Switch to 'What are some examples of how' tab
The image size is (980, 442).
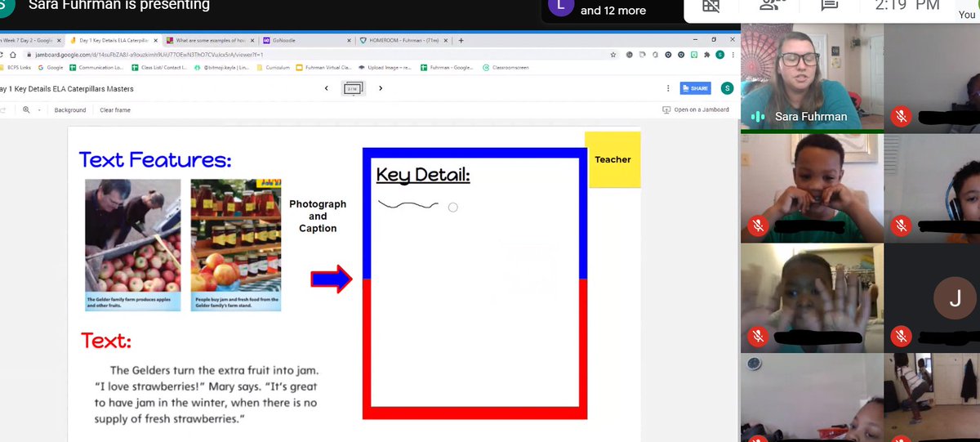click(210, 40)
